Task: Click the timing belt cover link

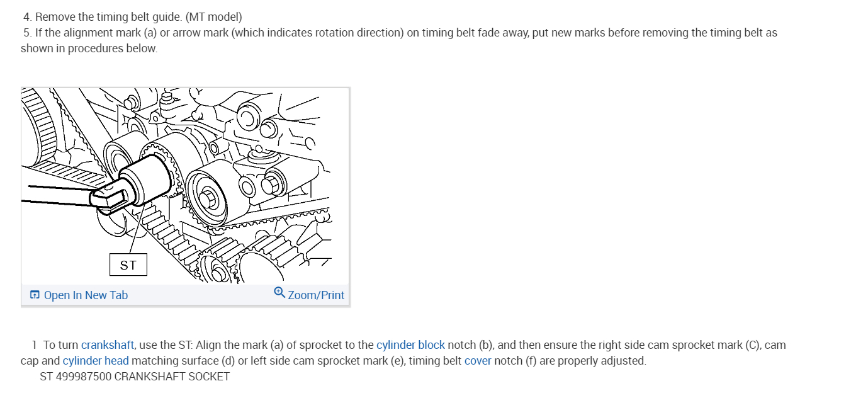Action: [478, 361]
